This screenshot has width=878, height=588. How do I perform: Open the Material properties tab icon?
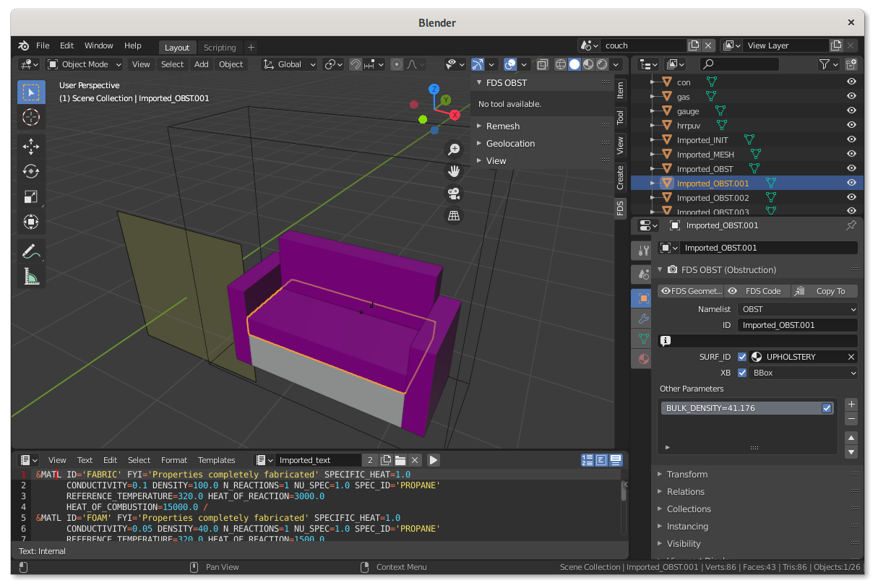[642, 358]
